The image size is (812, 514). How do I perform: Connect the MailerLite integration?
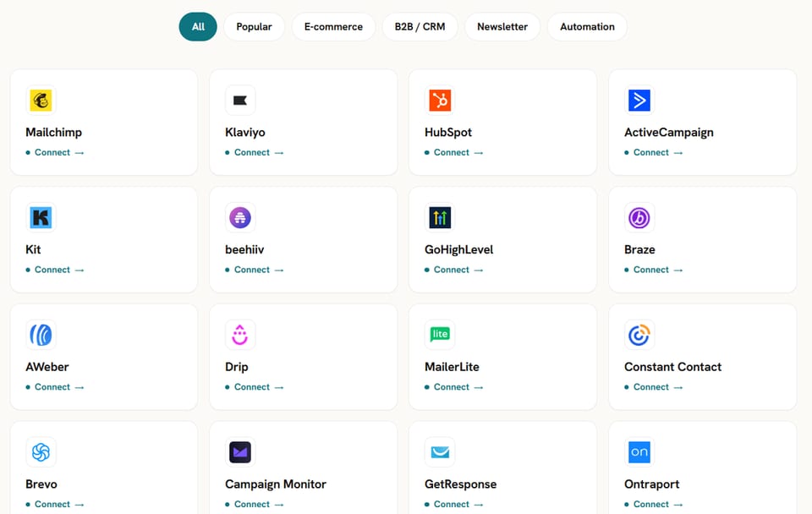coord(453,387)
